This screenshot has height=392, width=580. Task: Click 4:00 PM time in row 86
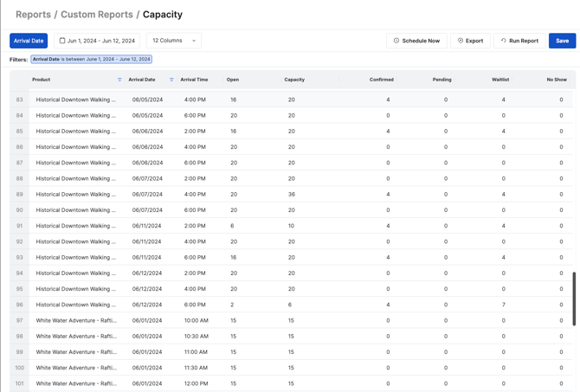(x=195, y=147)
